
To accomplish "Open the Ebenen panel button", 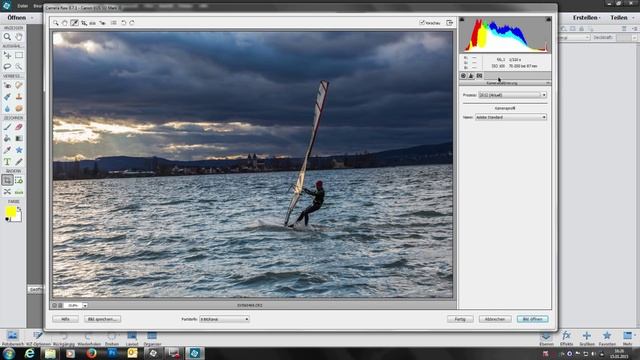I will pos(546,338).
